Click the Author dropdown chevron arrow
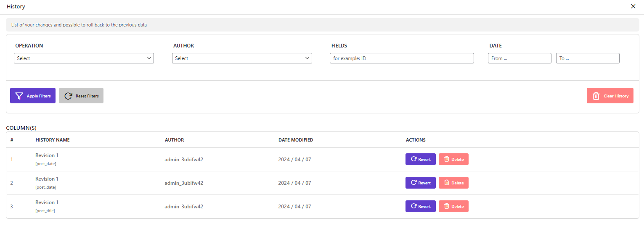The height and width of the screenshot is (239, 644). (x=307, y=58)
